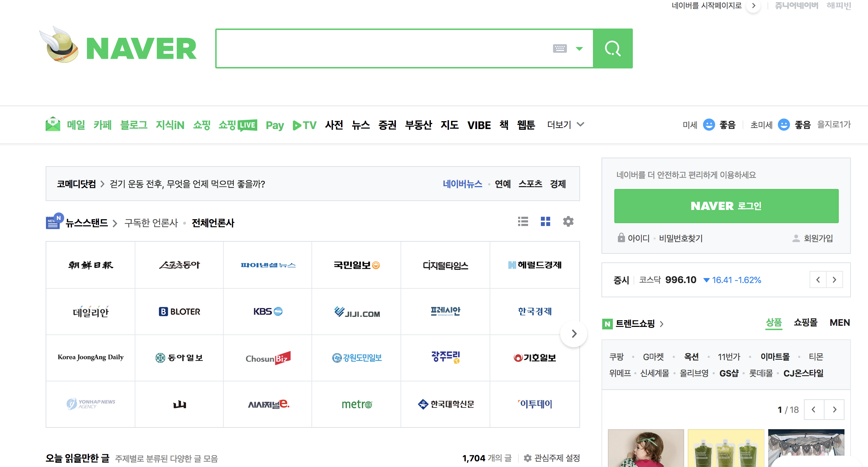The height and width of the screenshot is (467, 868).
Task: Switch newsstand to list view
Action: (523, 222)
